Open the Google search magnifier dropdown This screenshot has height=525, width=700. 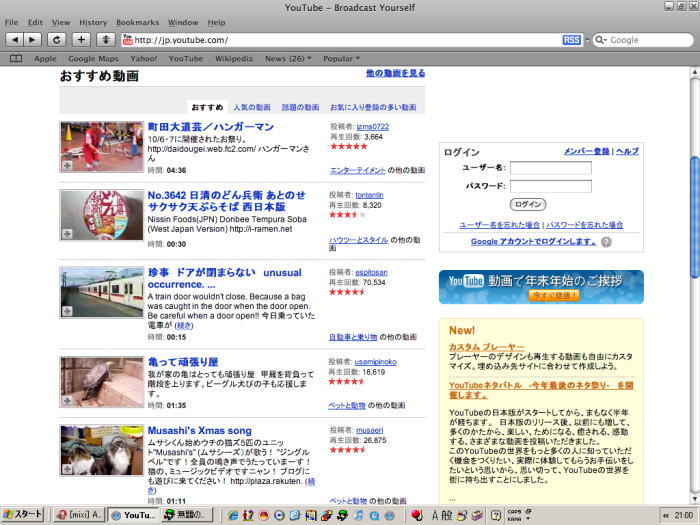pos(601,40)
